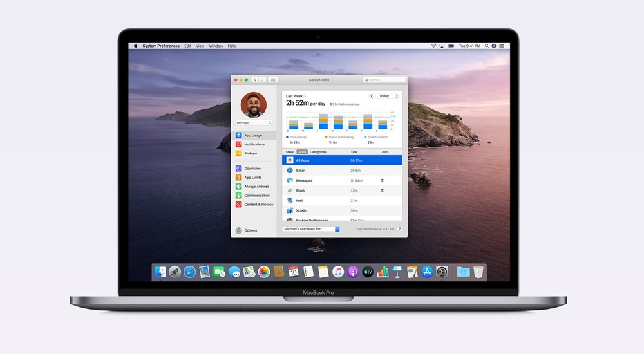Select App Limits in the sidebar
Image resolution: width=644 pixels, height=354 pixels.
click(252, 178)
